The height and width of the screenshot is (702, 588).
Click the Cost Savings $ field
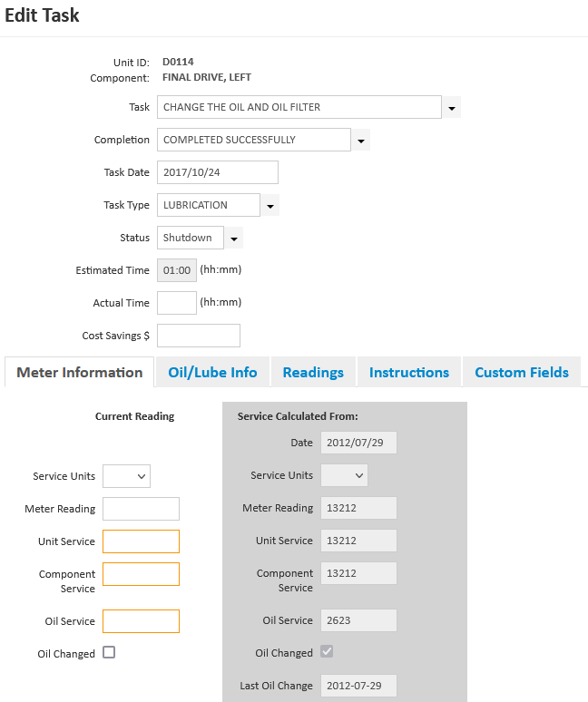tap(199, 336)
